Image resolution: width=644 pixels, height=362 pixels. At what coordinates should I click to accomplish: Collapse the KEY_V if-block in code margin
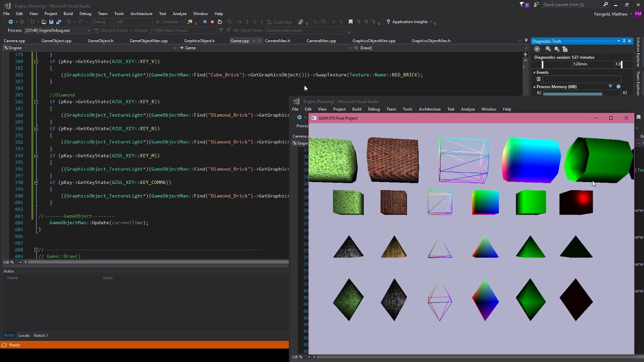pyautogui.click(x=36, y=61)
